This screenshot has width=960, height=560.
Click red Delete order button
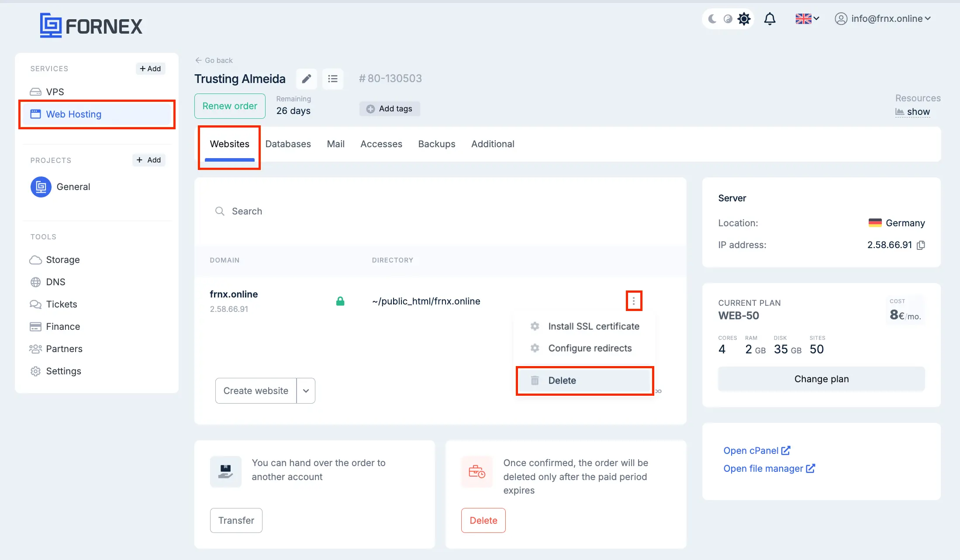pyautogui.click(x=483, y=521)
